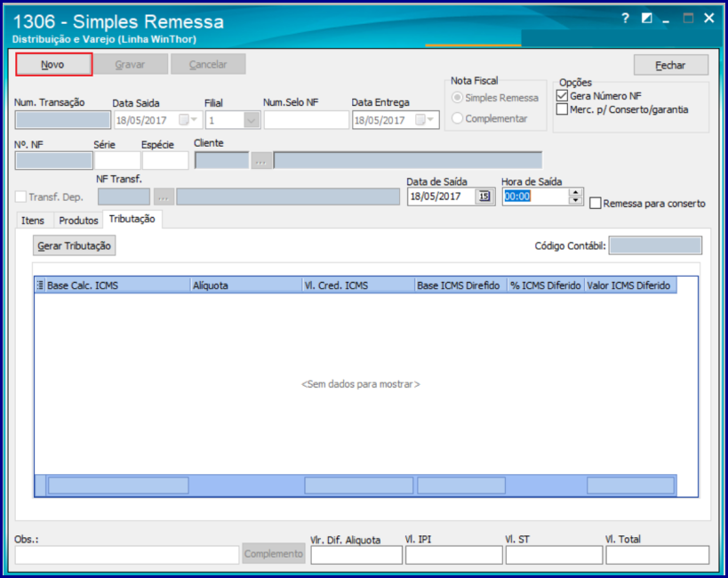Click the Cancelar button
Screen dimensions: 728x578
208,65
